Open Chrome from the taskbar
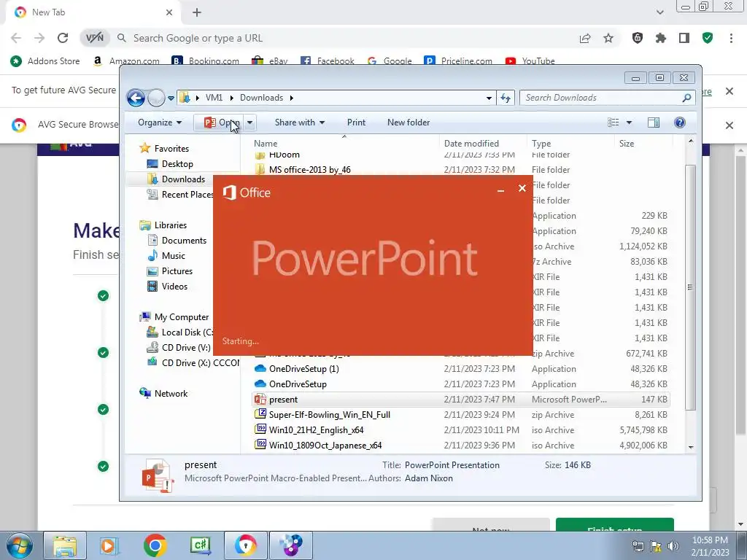This screenshot has width=747, height=560. tap(155, 545)
